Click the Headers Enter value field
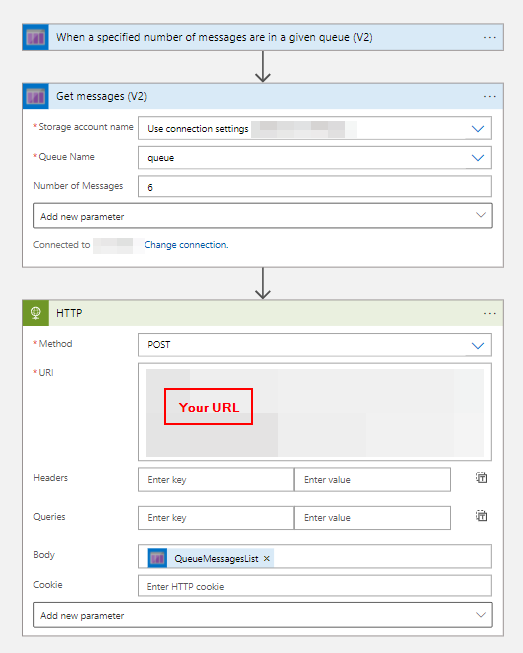Screen dimensions: 523x653 pos(372,480)
